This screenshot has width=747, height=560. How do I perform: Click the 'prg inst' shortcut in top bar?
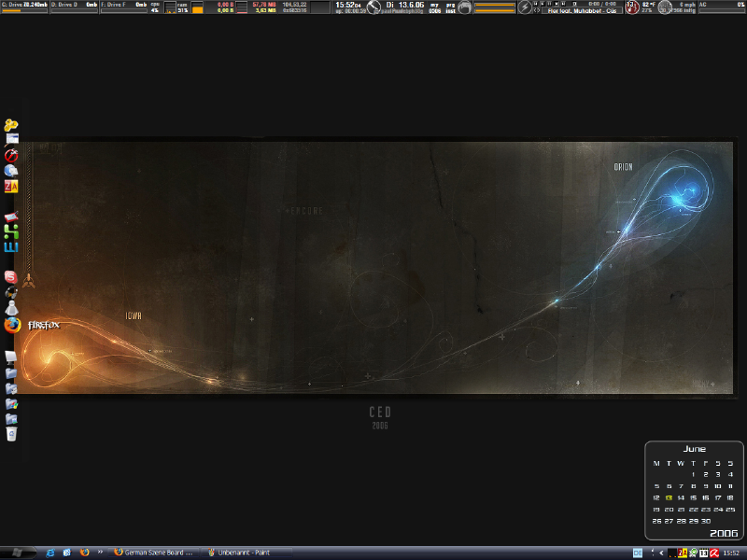pos(450,7)
